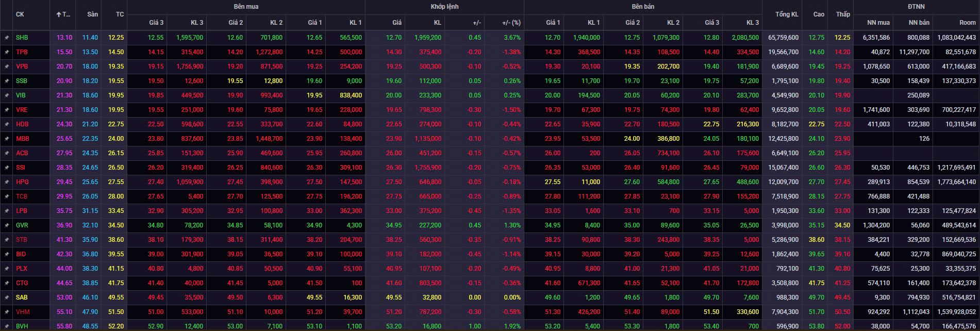Viewport: 980px width, 331px height.
Task: Click the Khớp lệnh group header
Action: 444,7
